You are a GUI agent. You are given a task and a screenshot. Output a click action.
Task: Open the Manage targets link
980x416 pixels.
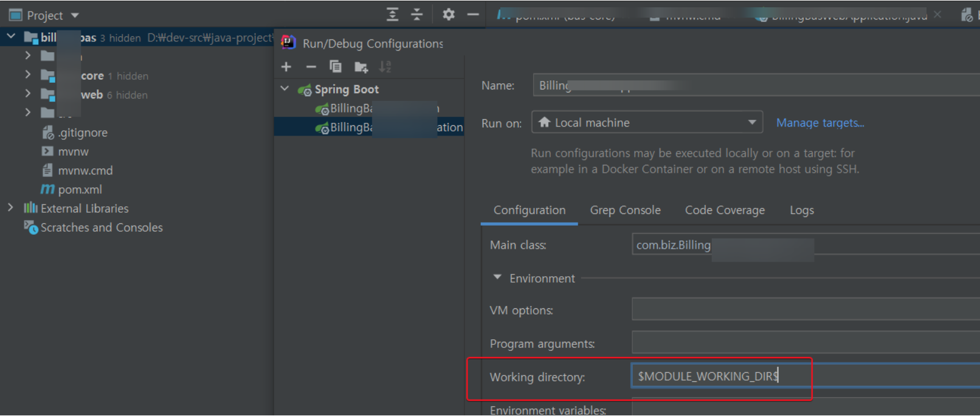click(820, 123)
